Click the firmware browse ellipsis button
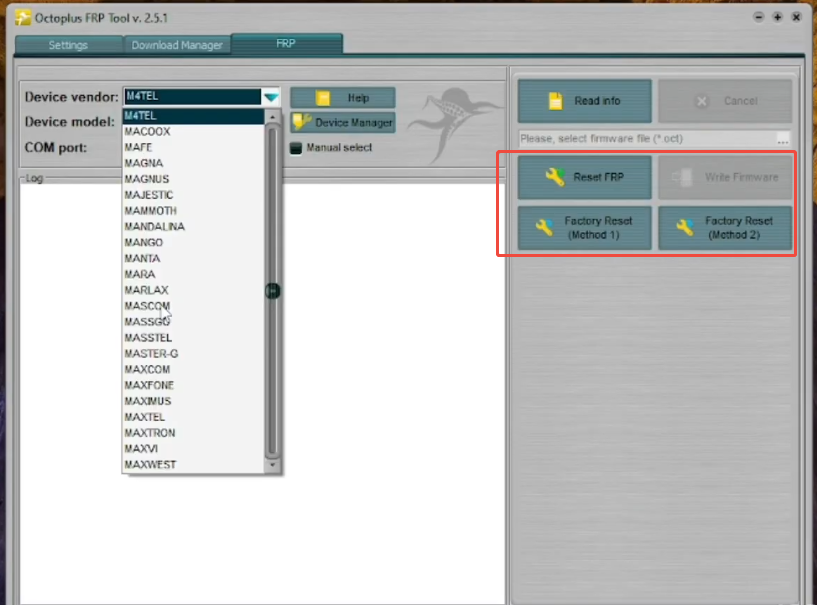 [783, 139]
